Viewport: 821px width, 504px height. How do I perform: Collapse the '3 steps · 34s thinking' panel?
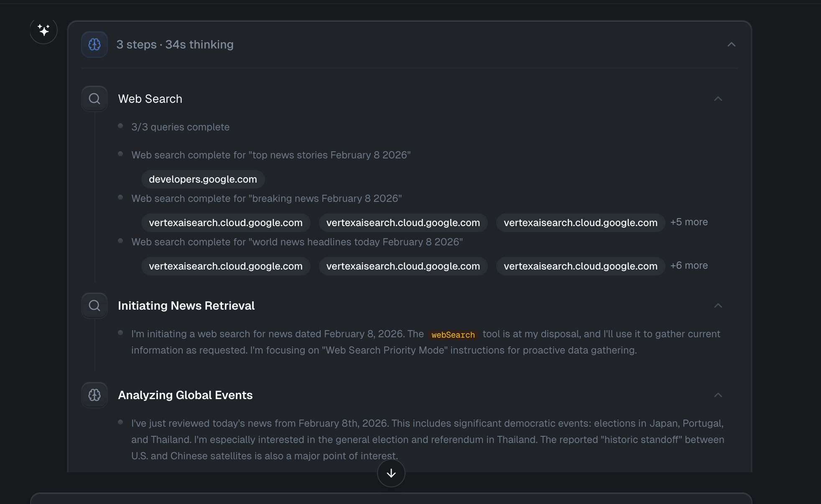tap(731, 44)
